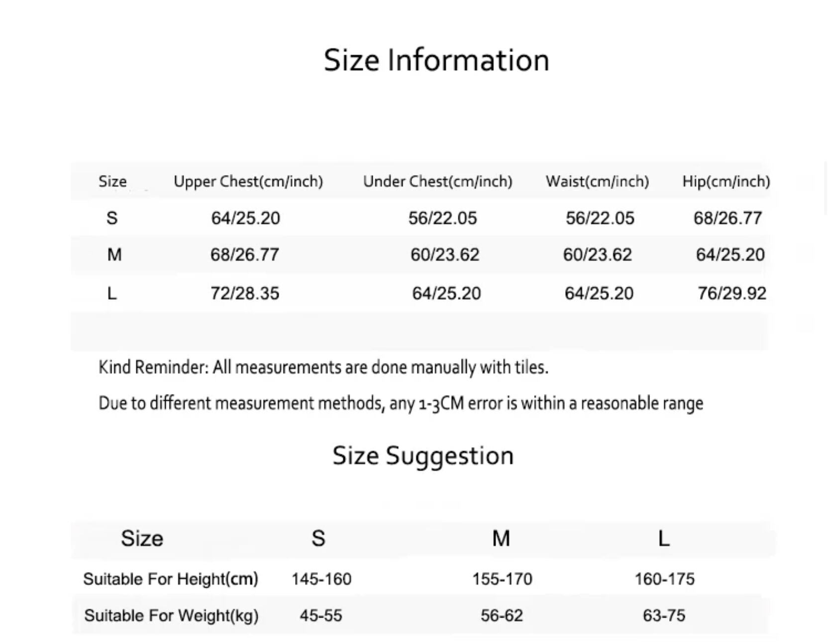Select the Suitable For Height row label

tap(171, 579)
